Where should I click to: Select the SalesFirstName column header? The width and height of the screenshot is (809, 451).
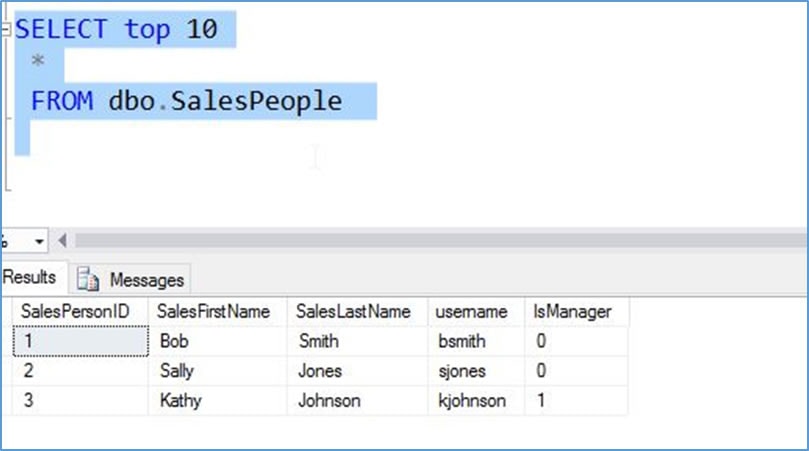214,312
